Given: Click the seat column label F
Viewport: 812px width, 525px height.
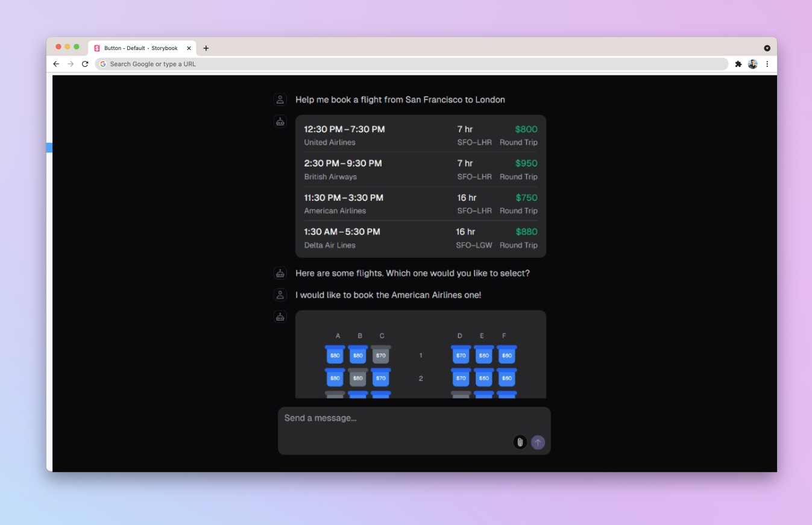Looking at the screenshot, I should 504,336.
